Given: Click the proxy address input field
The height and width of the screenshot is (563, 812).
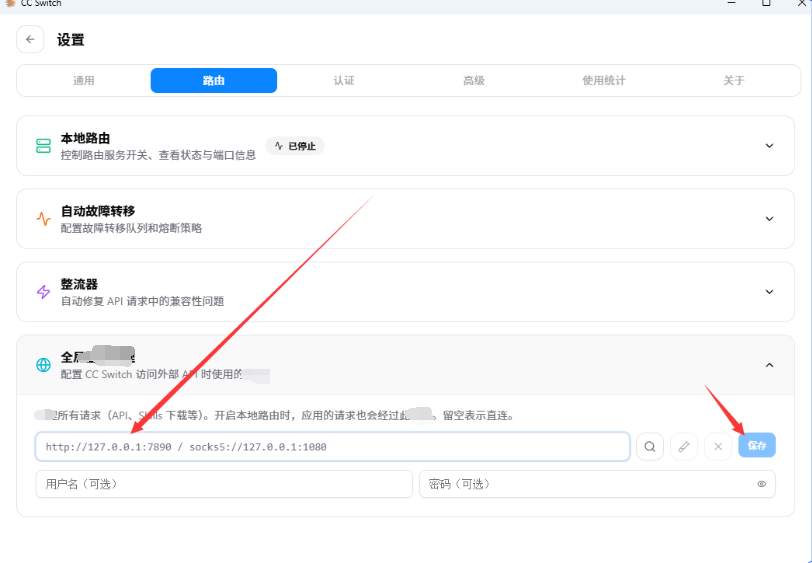Looking at the screenshot, I should tap(332, 446).
